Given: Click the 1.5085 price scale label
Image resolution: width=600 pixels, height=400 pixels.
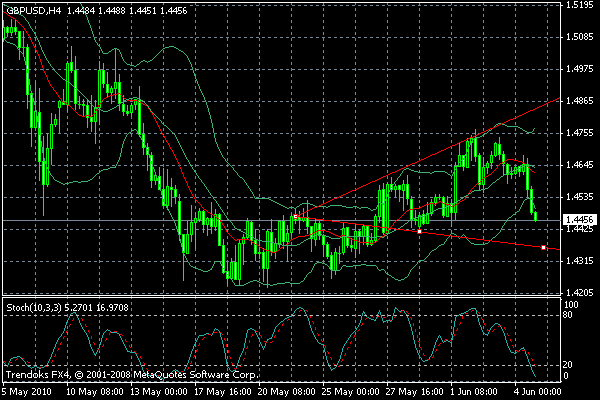Looking at the screenshot, I should click(x=579, y=37).
